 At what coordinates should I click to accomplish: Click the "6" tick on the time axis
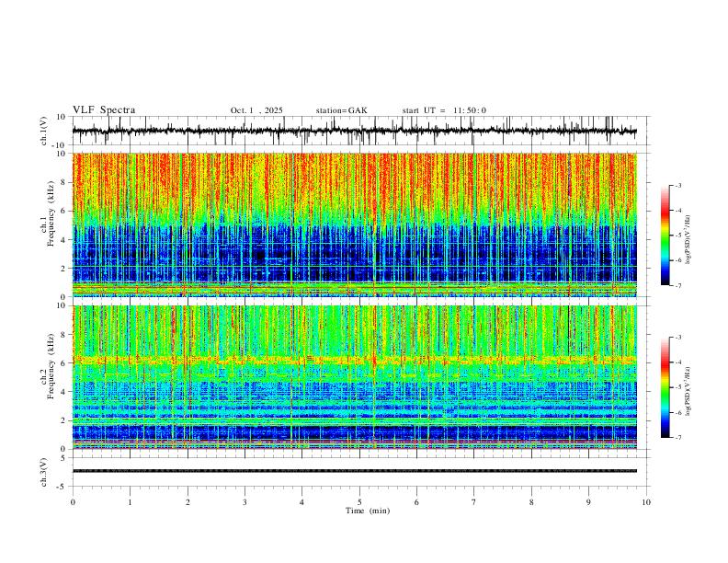[416, 502]
